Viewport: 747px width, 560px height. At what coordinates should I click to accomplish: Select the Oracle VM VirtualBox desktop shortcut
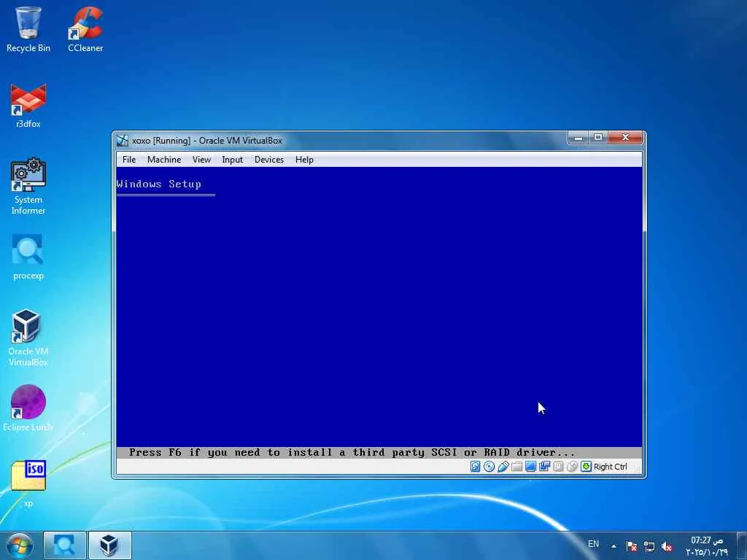pos(28,338)
